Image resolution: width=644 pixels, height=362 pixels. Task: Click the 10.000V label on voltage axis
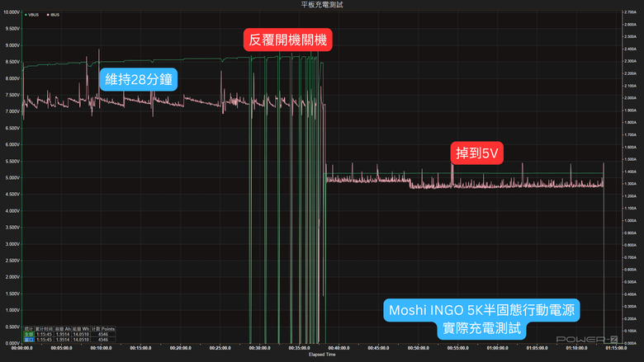pos(12,12)
